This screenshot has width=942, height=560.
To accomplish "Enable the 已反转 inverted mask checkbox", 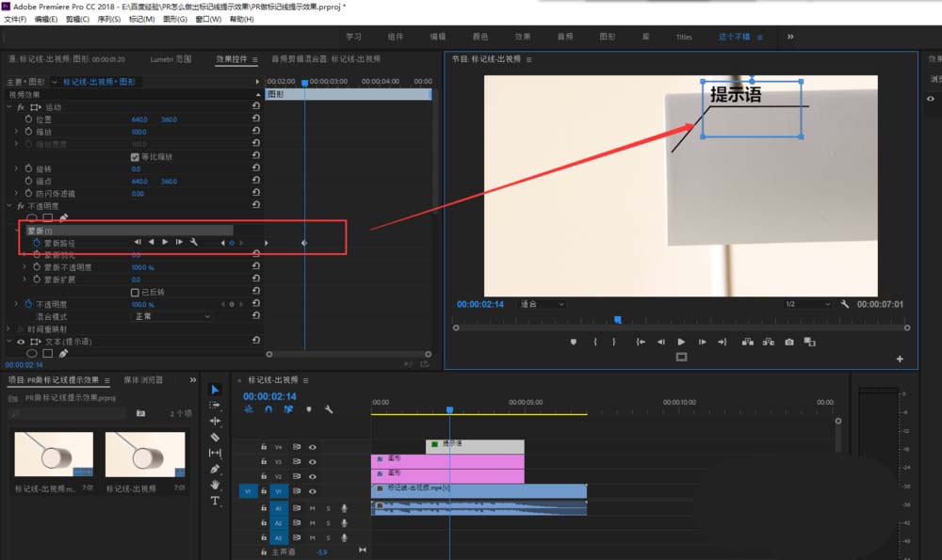I will click(x=135, y=292).
